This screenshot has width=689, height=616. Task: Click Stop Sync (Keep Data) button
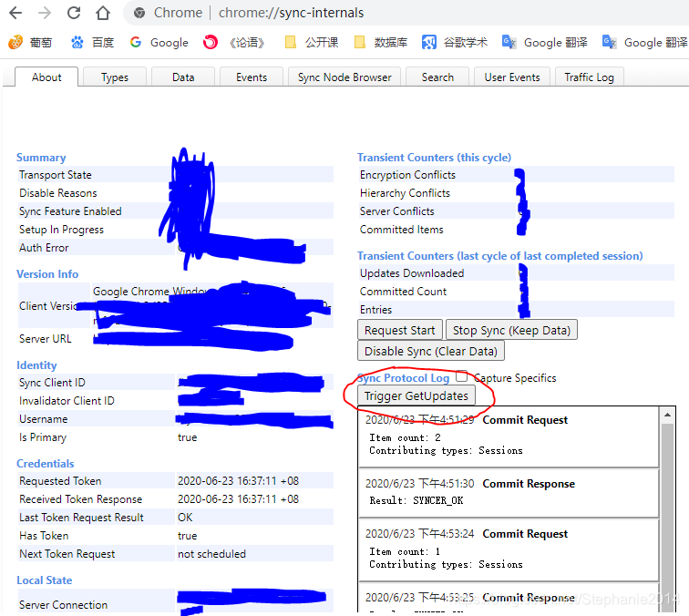click(x=511, y=330)
